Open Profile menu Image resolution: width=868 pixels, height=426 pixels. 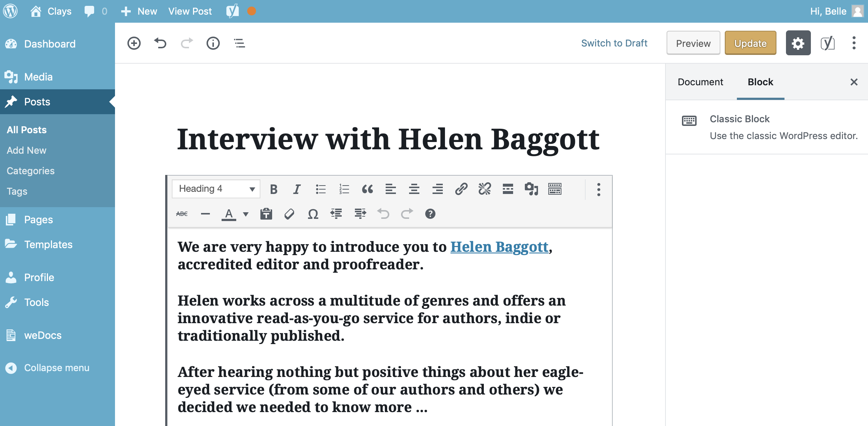pyautogui.click(x=58, y=277)
